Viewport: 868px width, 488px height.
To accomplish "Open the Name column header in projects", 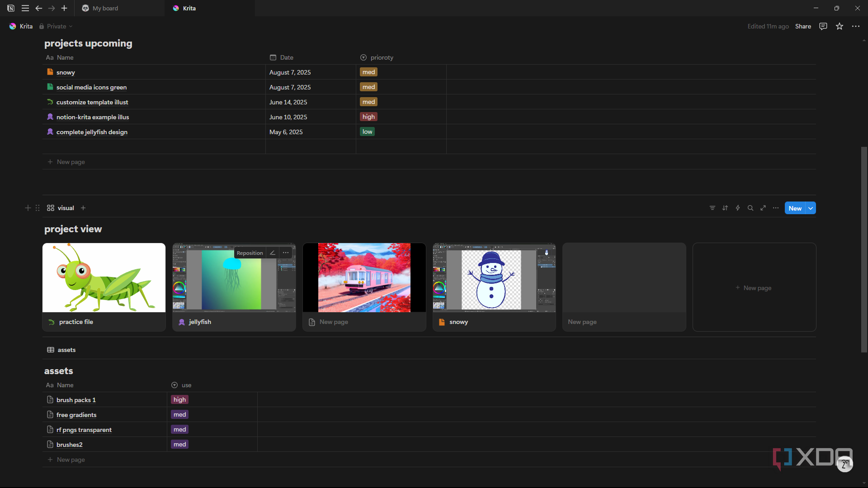I will pyautogui.click(x=60, y=57).
